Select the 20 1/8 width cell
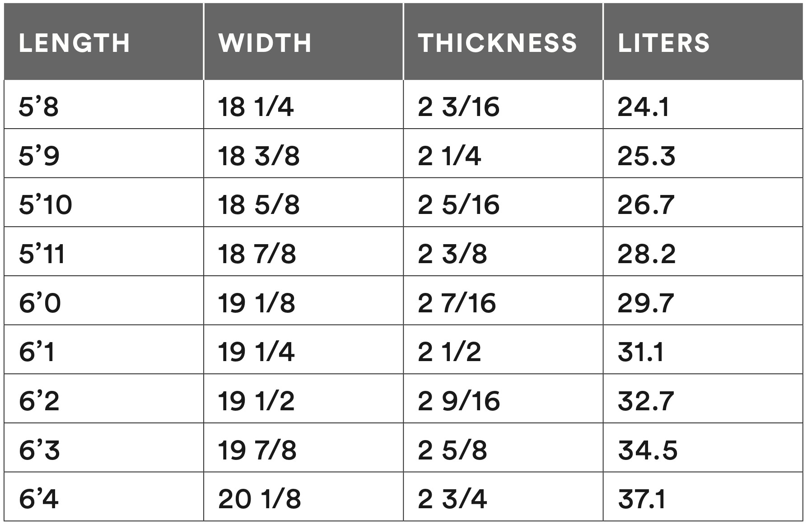This screenshot has height=529, width=812. 259,499
